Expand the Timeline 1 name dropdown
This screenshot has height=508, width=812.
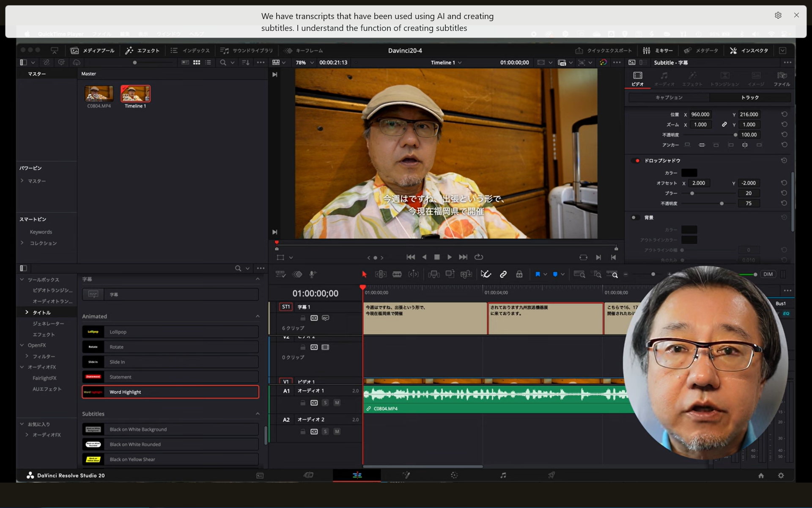(460, 63)
